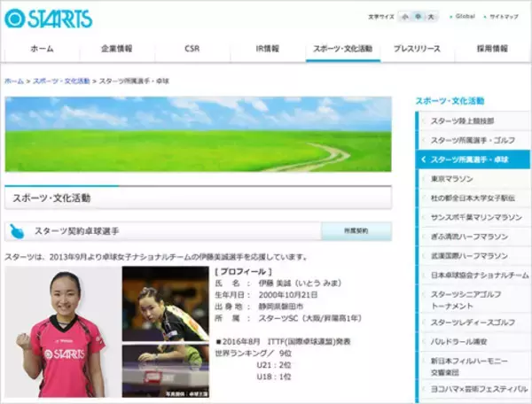Click the green field banner image
The image size is (532, 404).
click(x=197, y=134)
